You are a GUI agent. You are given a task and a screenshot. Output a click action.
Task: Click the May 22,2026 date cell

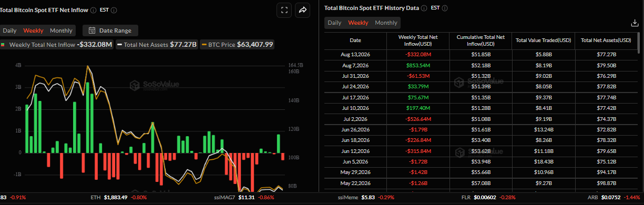(x=355, y=183)
